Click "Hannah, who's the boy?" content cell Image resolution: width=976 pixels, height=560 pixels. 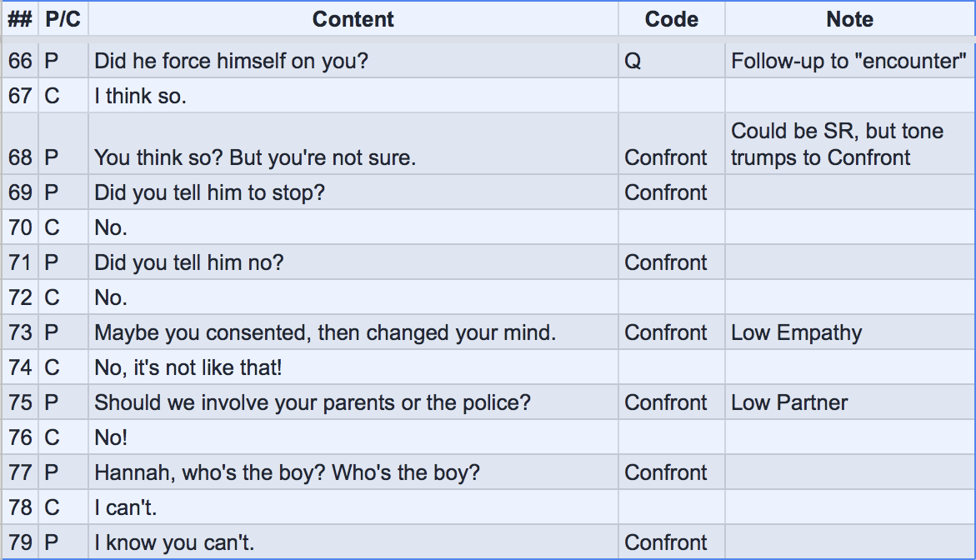click(287, 472)
